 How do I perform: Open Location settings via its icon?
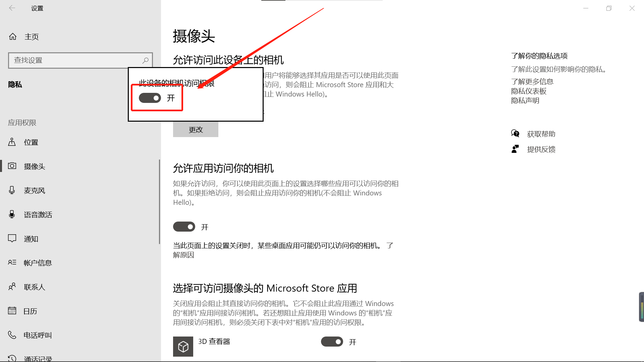coord(12,142)
